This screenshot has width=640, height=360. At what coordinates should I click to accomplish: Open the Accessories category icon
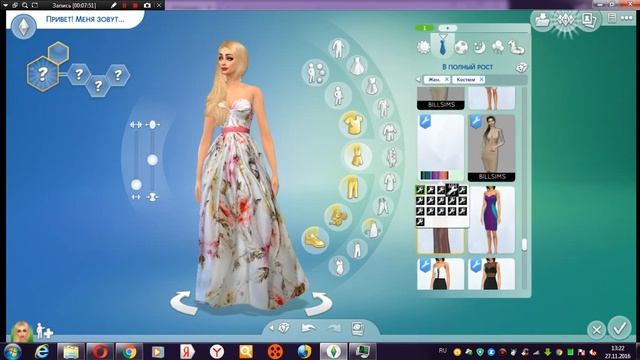(x=338, y=216)
